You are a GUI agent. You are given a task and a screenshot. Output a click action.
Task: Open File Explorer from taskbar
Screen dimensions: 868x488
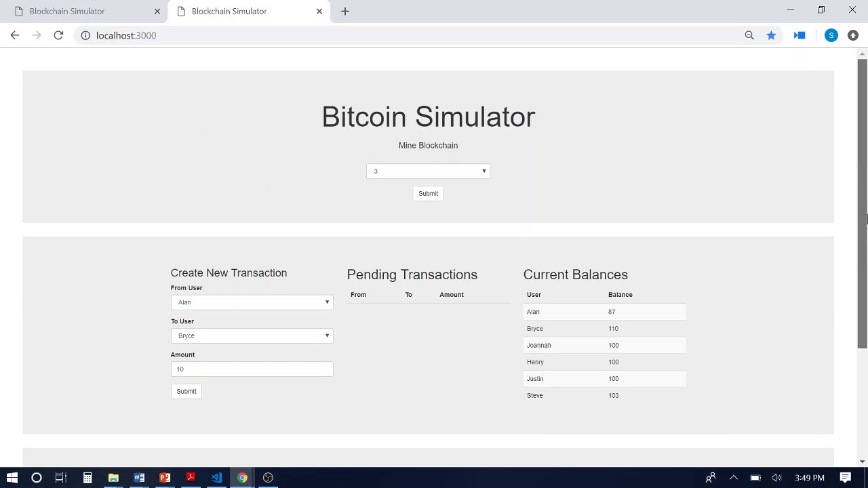113,478
